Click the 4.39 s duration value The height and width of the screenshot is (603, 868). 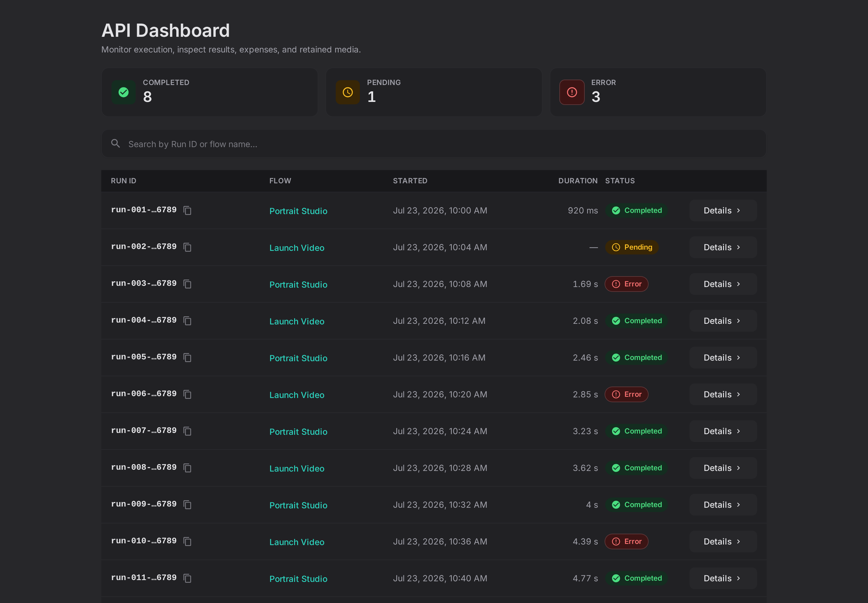(585, 541)
